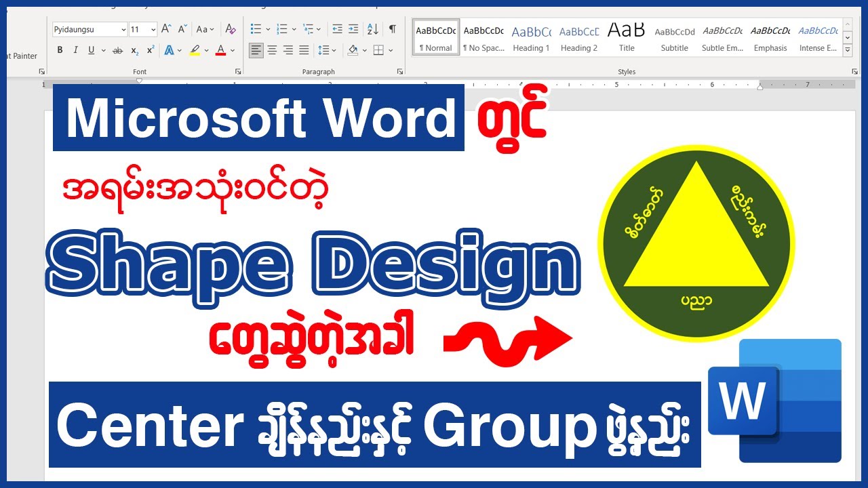Open the Change Case dropdown
This screenshot has height=488, width=868.
pyautogui.click(x=205, y=29)
